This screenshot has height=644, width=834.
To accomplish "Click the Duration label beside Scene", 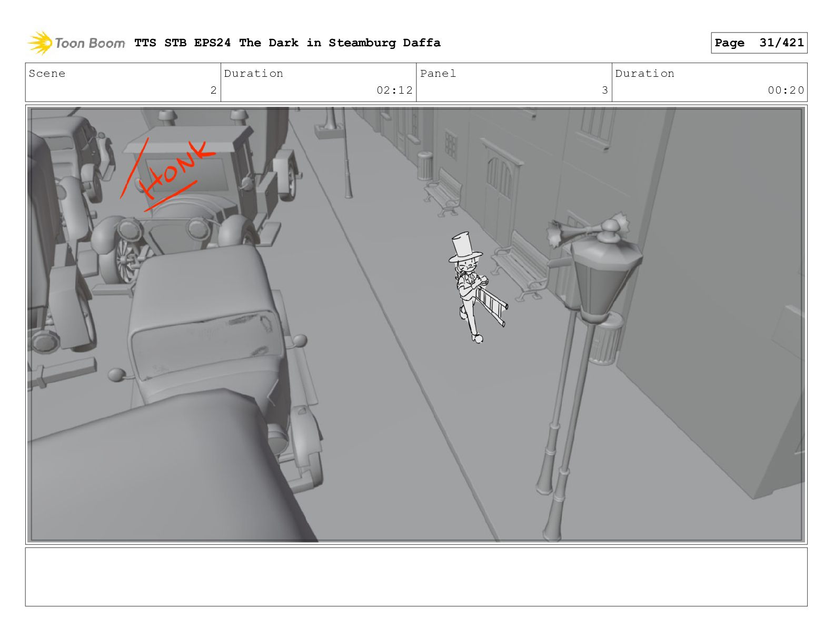I will point(254,74).
